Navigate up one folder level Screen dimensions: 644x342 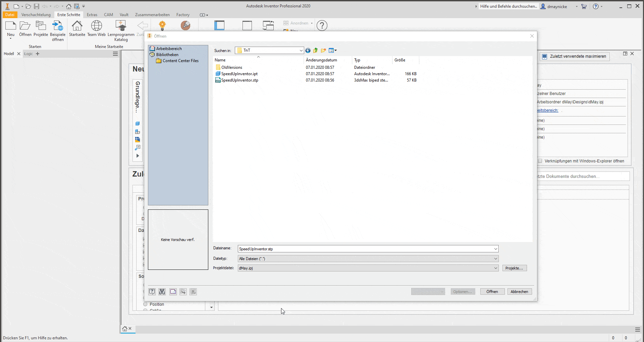[315, 51]
